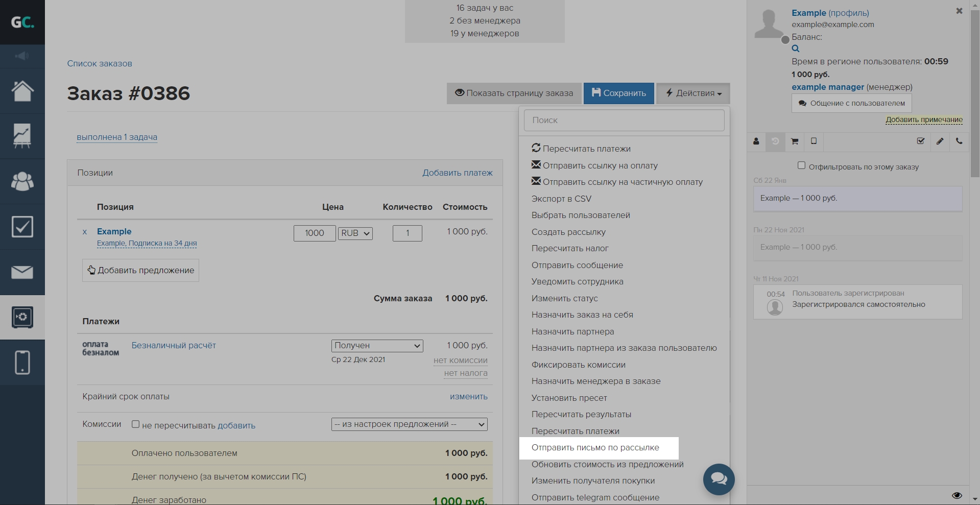
Task: Open the 'из настроек предложений' dropdown
Action: click(409, 424)
